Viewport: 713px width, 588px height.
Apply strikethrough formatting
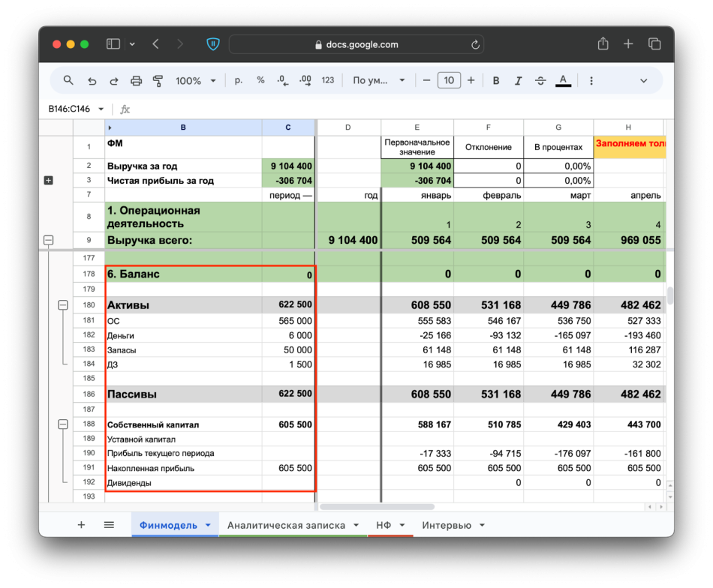540,80
